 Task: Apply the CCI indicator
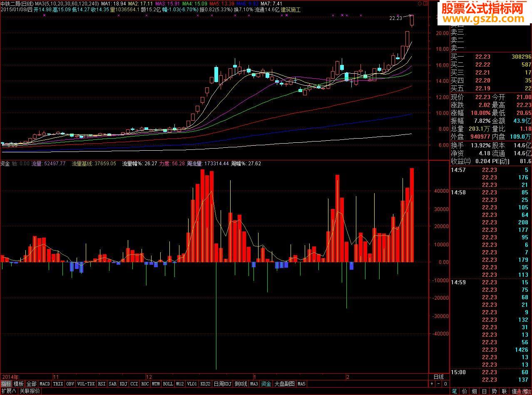[134, 384]
